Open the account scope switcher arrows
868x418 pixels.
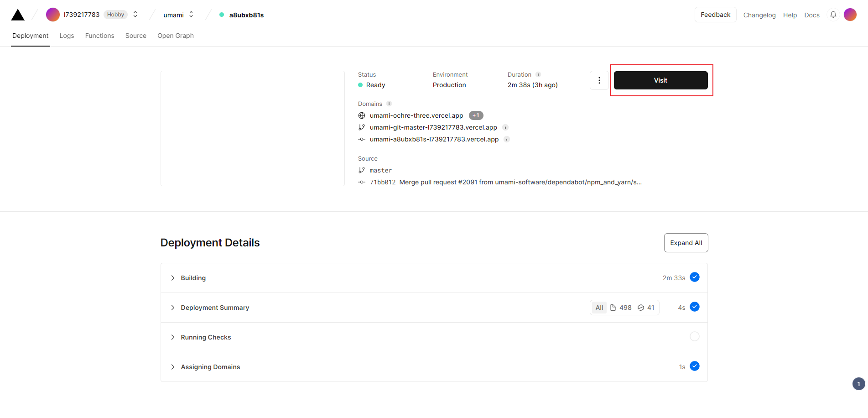pos(135,15)
